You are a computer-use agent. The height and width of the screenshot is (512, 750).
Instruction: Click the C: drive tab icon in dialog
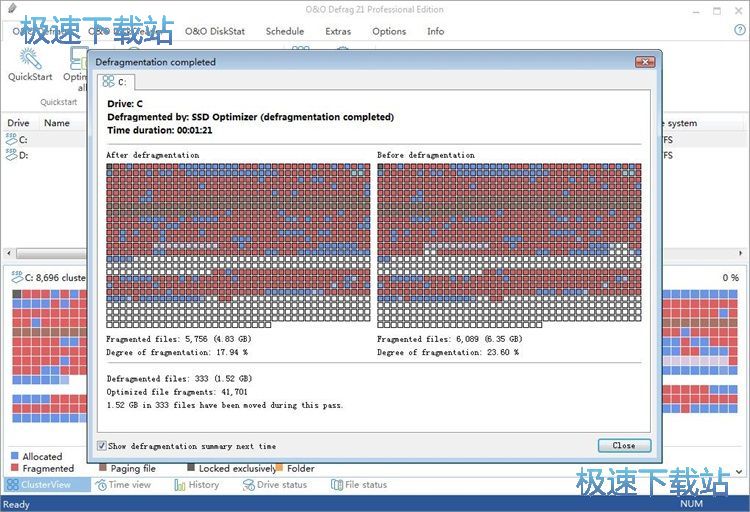tap(109, 81)
